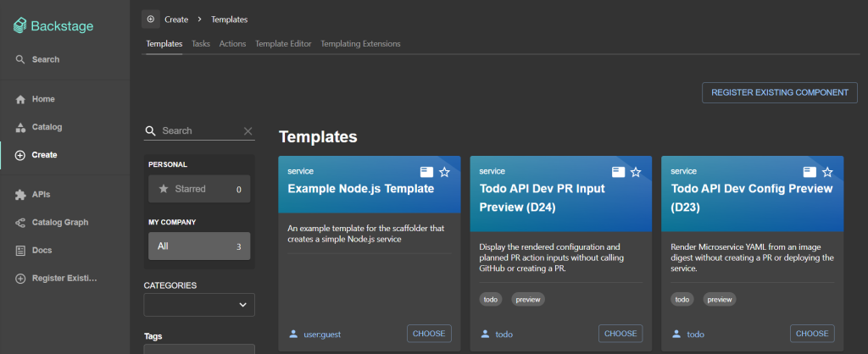Open todo owner link on Config Preview card
The image size is (868, 354).
[695, 334]
